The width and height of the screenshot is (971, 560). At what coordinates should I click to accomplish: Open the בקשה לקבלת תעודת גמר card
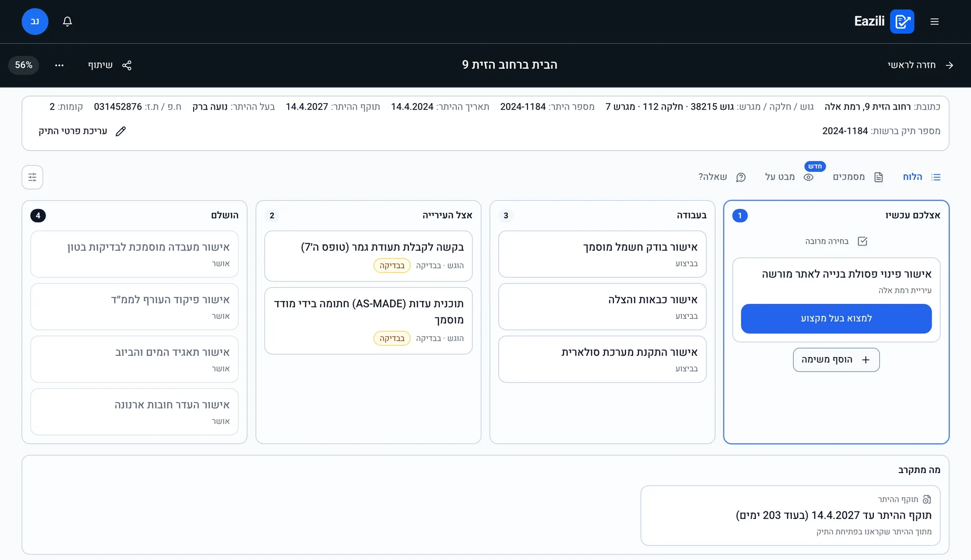pos(368,256)
